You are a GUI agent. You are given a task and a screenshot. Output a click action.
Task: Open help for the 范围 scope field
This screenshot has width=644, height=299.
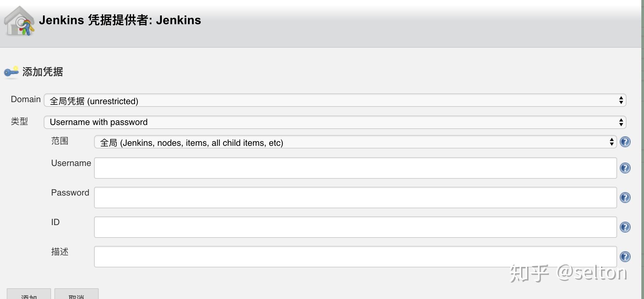625,142
